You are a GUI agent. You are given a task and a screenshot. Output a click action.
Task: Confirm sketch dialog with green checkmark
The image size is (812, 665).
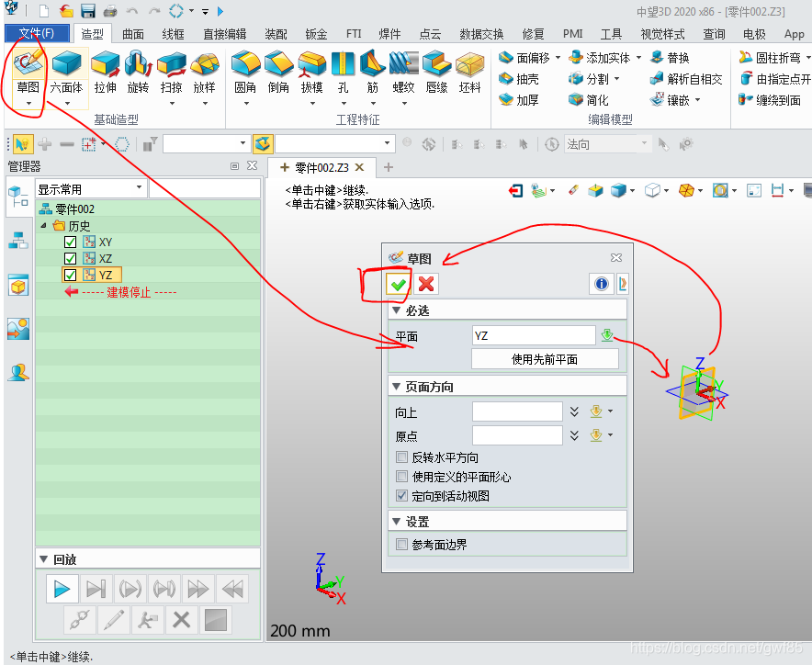399,284
